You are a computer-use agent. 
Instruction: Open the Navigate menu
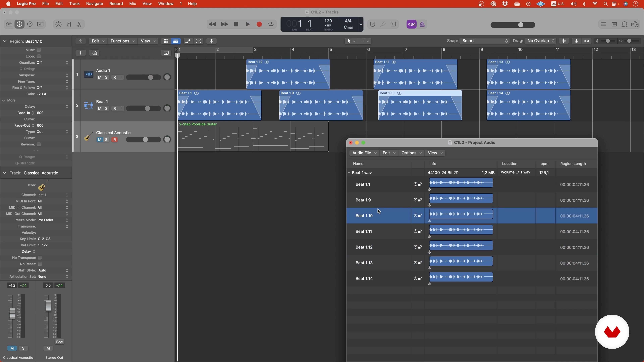click(94, 4)
